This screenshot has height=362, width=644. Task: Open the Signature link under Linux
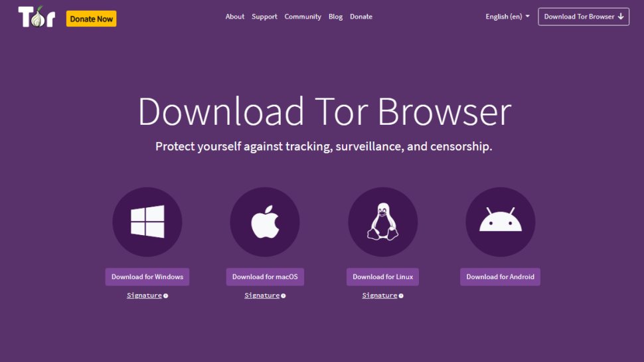point(380,296)
